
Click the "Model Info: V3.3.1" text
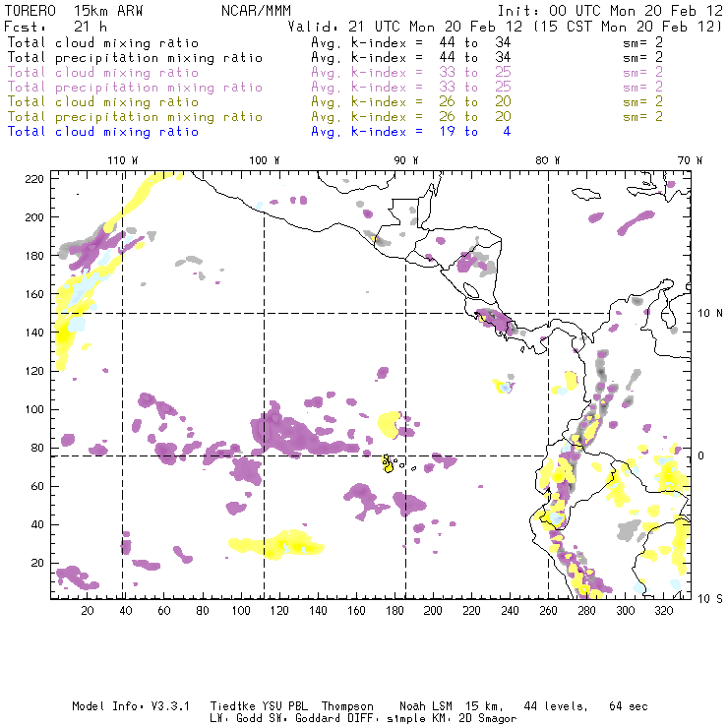[131, 706]
